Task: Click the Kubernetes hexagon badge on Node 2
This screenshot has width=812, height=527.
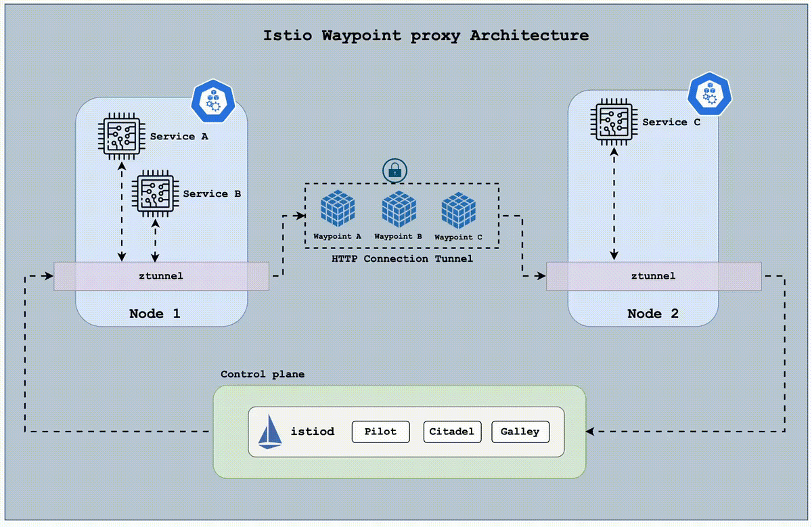Action: (x=710, y=95)
